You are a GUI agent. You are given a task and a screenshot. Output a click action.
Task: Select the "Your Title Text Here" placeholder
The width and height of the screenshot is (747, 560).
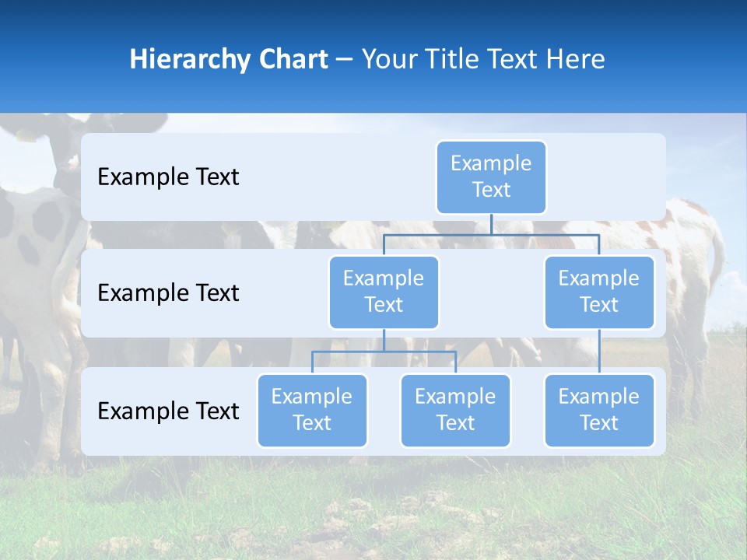tap(483, 59)
